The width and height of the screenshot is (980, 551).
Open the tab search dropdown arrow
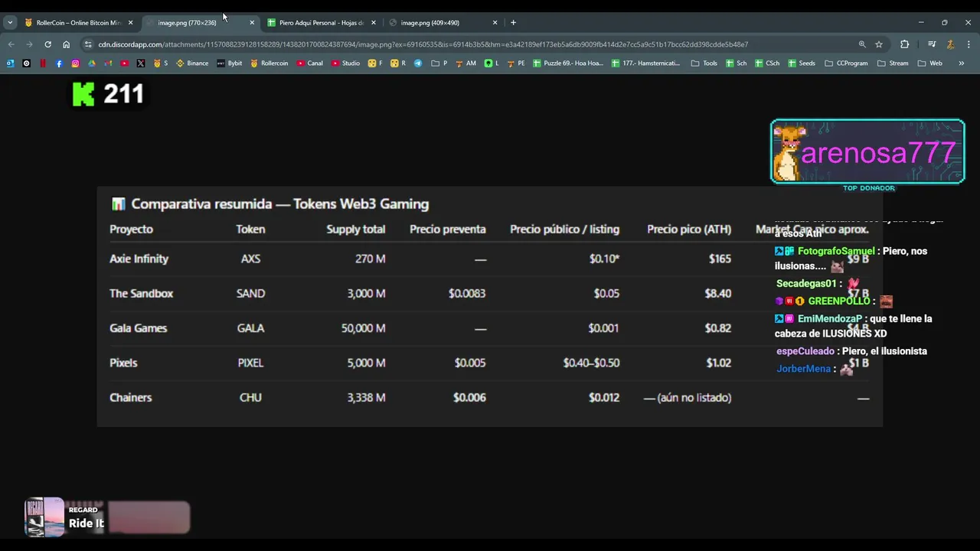tap(10, 23)
